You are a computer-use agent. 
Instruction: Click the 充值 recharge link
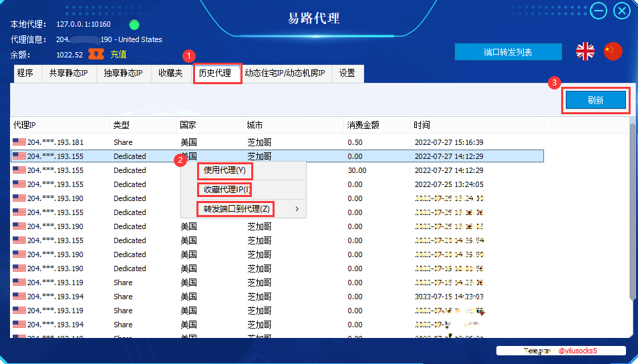click(x=118, y=54)
